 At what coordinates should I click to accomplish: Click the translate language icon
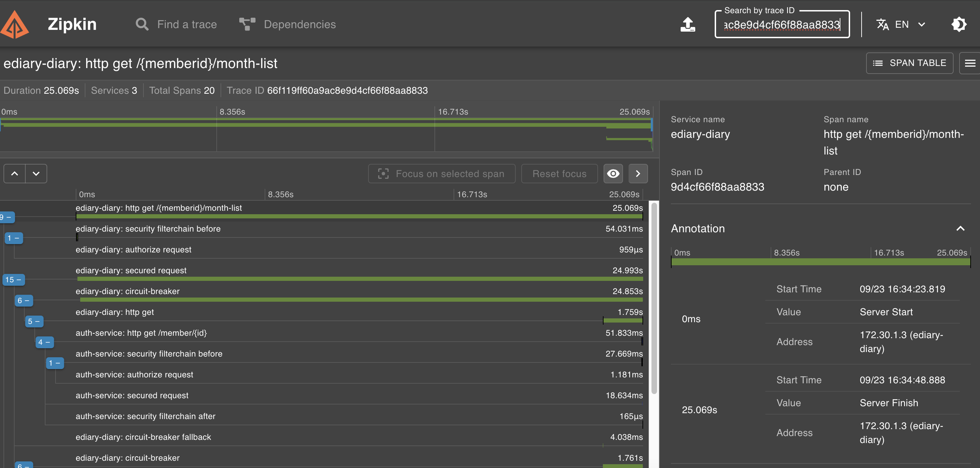click(x=883, y=24)
